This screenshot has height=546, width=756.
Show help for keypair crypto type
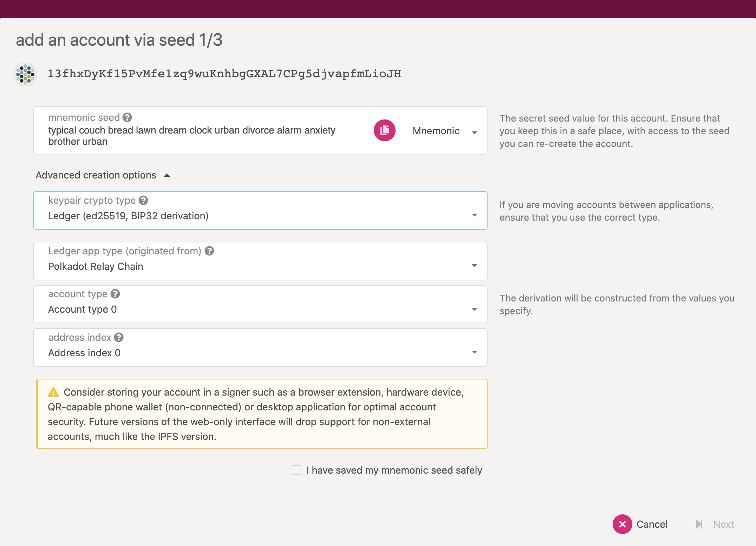(143, 200)
